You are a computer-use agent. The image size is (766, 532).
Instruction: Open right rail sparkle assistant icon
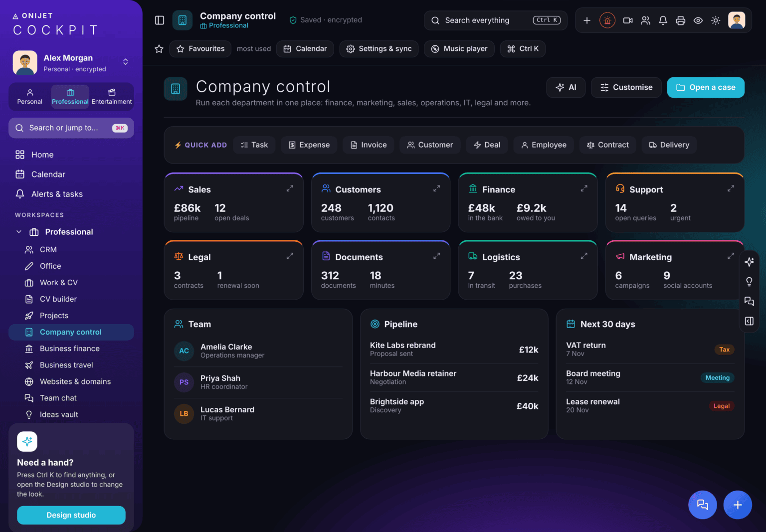click(749, 262)
